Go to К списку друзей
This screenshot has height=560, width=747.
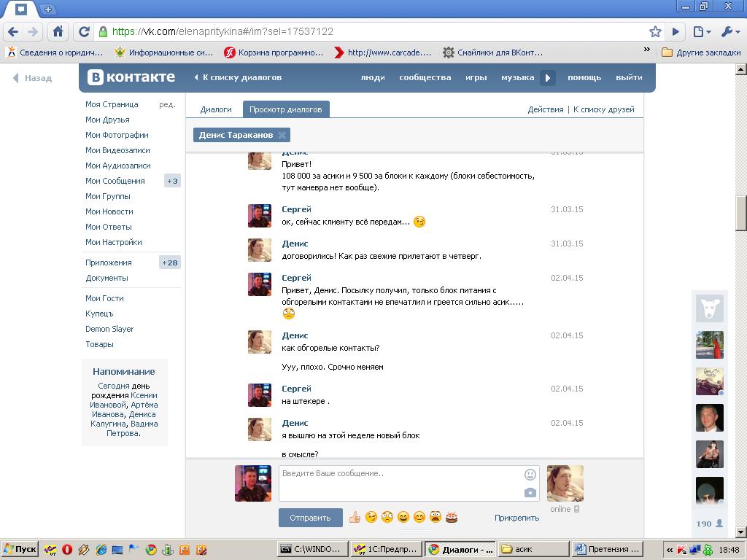click(x=603, y=109)
